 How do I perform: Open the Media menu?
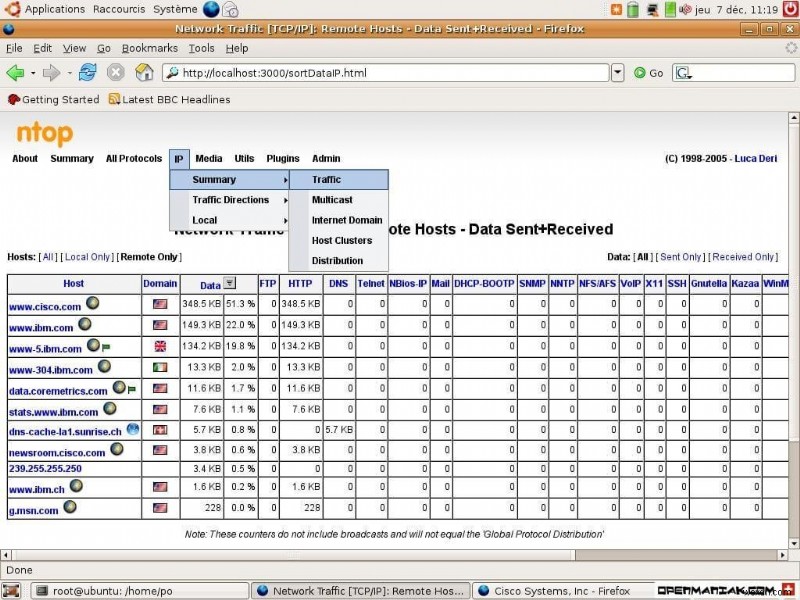coord(208,158)
